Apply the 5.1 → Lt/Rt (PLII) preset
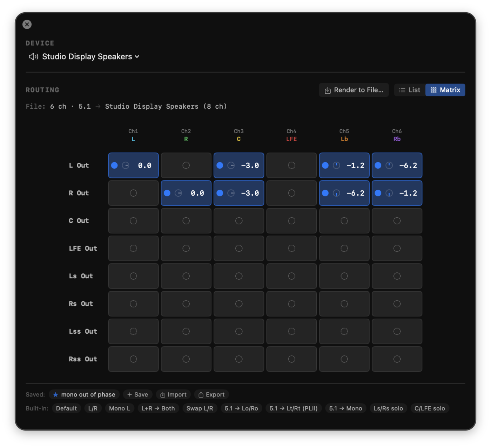This screenshot has height=448, width=491. coord(294,408)
